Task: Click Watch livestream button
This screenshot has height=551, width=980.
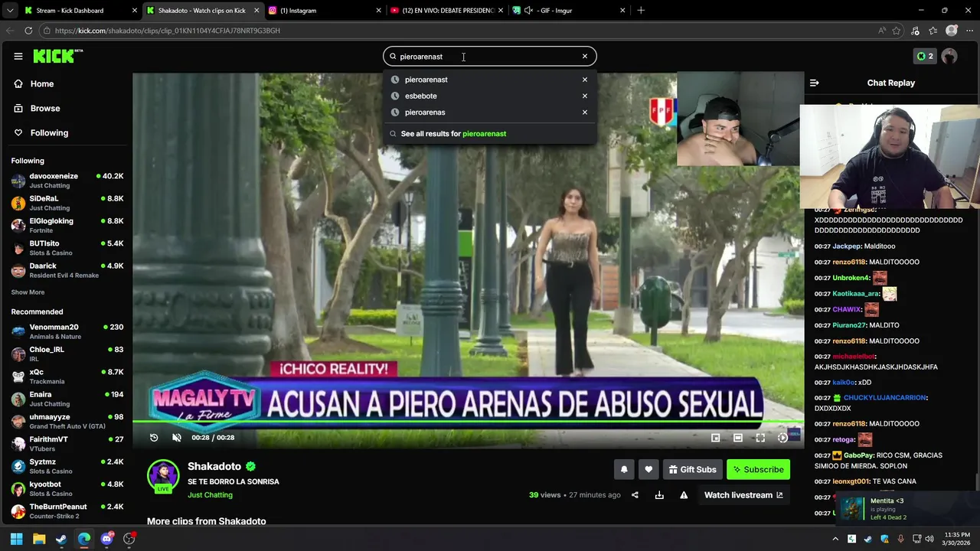Action: tap(743, 495)
